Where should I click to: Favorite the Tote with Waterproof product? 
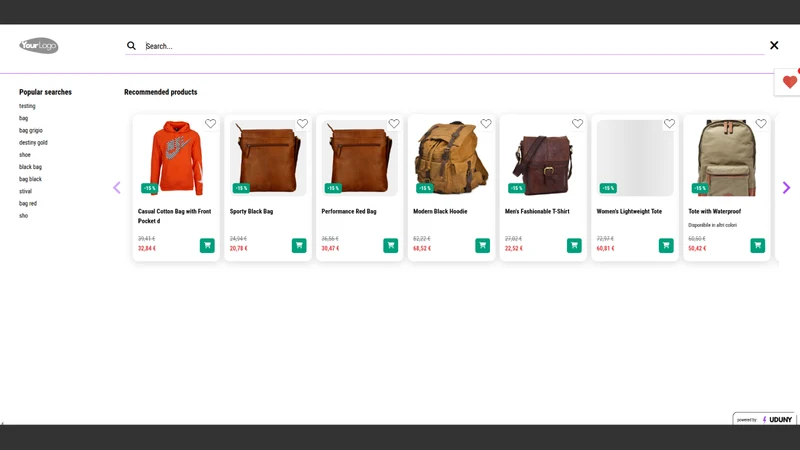761,123
